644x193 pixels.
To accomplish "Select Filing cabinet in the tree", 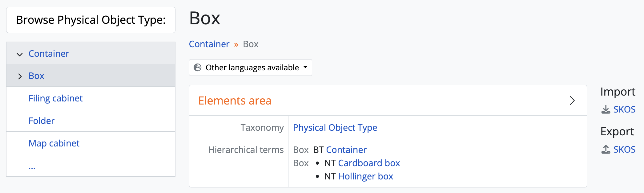I will (x=55, y=98).
